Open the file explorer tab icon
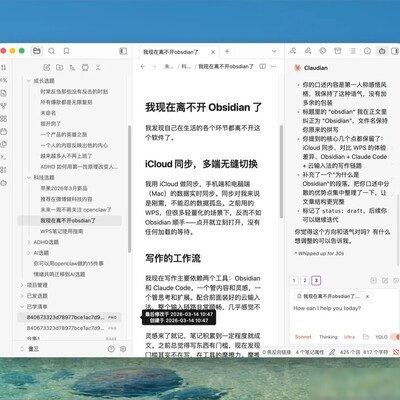The image size is (400, 400). click(37, 51)
